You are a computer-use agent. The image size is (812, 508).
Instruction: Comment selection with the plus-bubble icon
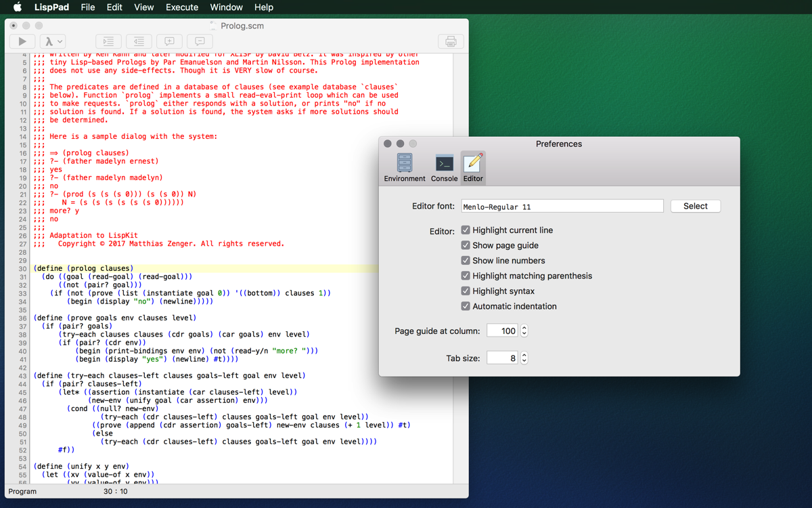169,41
